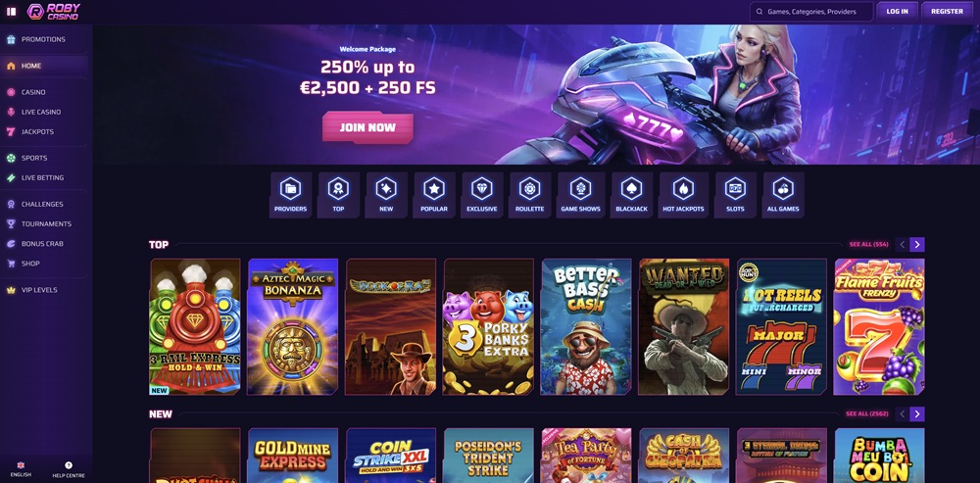Click the JOIN NOW banner button
Viewport: 980px width, 483px height.
click(367, 127)
